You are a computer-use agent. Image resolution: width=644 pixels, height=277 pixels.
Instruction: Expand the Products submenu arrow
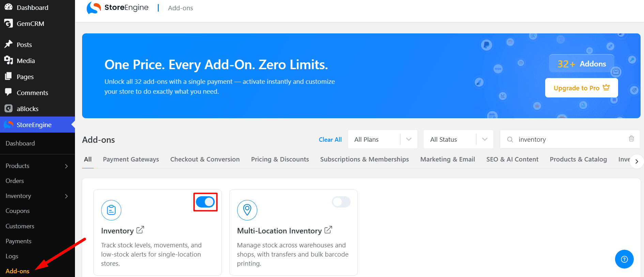(66, 166)
